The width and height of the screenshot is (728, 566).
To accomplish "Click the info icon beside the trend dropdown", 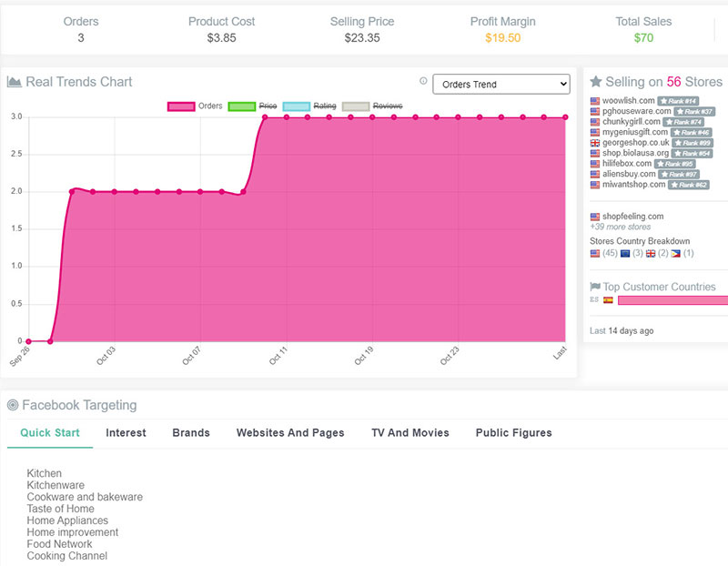I will (x=423, y=82).
